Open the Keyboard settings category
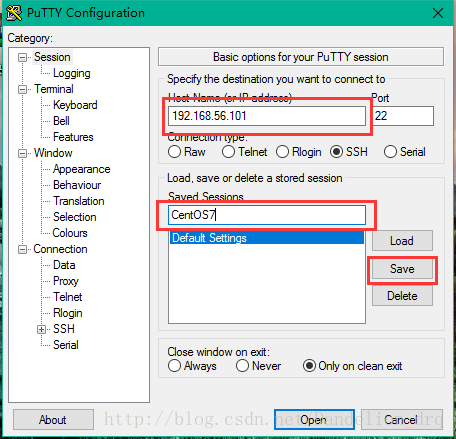456x439 pixels. 75,105
